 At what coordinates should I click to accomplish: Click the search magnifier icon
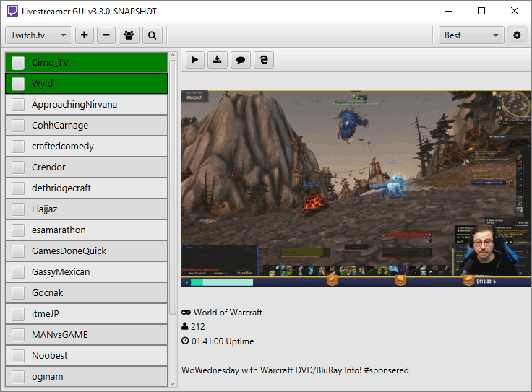click(x=152, y=35)
